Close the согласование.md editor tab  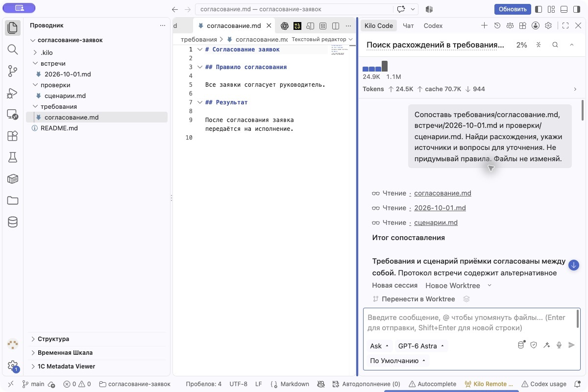(x=269, y=26)
